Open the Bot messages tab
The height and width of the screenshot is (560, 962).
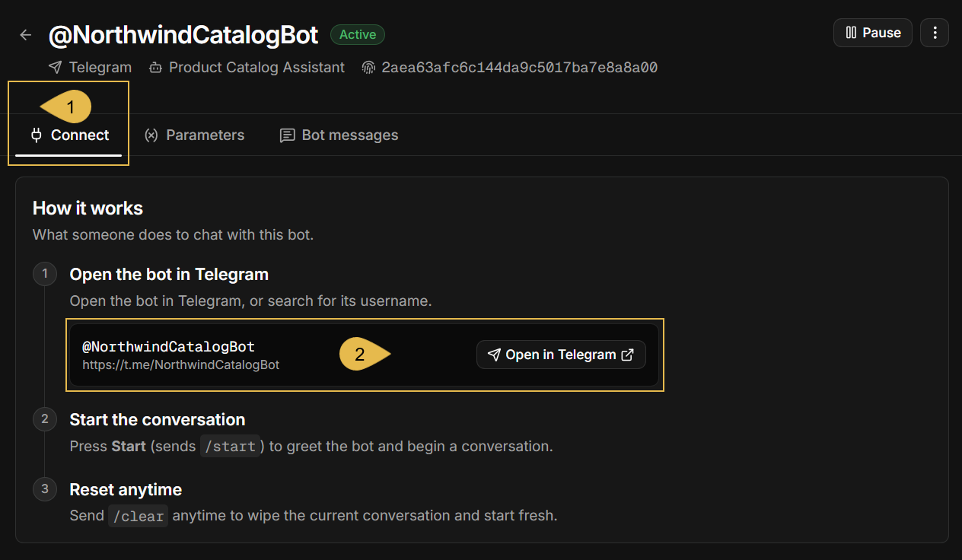click(339, 135)
